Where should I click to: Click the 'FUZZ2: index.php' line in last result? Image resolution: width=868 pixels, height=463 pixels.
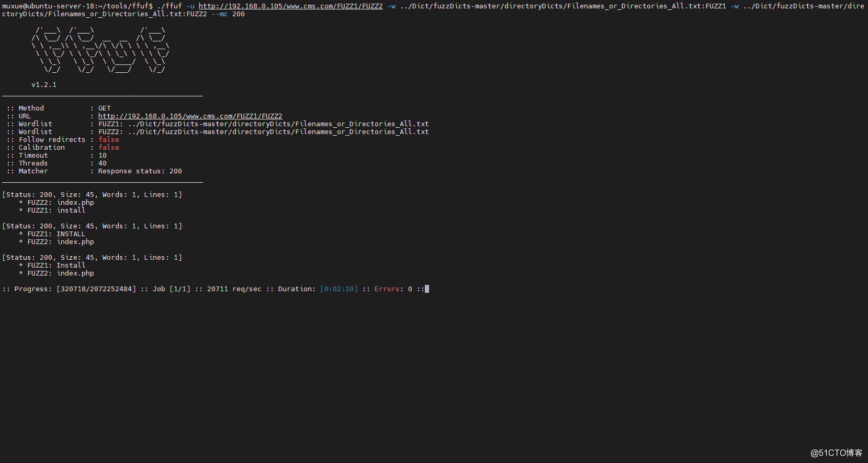click(x=57, y=273)
